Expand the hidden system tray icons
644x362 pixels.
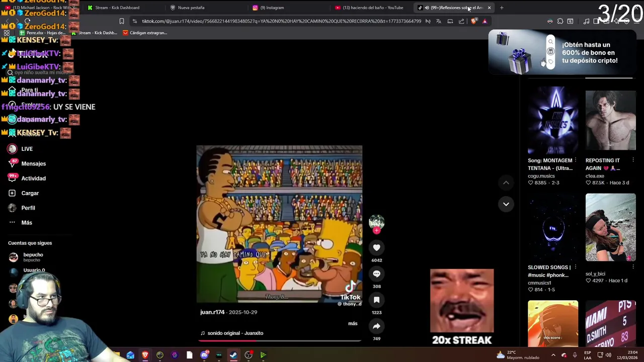coord(553,355)
